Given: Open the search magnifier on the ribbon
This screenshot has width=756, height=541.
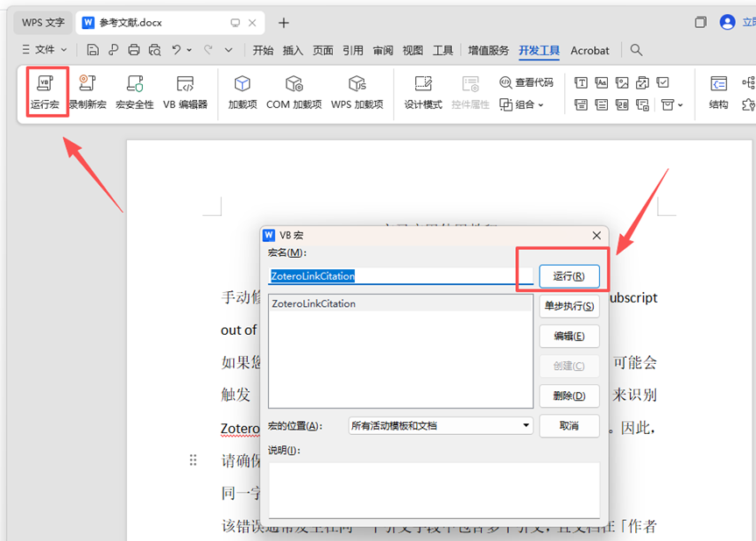Looking at the screenshot, I should [x=636, y=50].
